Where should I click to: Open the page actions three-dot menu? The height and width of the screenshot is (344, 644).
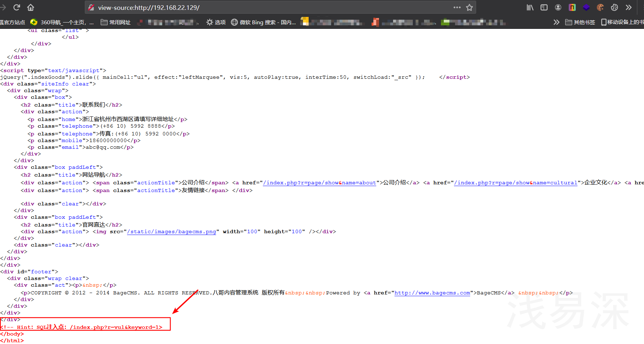coord(457,7)
